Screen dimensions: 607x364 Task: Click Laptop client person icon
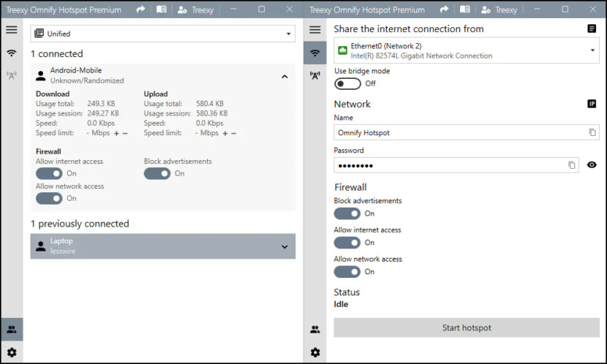pyautogui.click(x=41, y=246)
